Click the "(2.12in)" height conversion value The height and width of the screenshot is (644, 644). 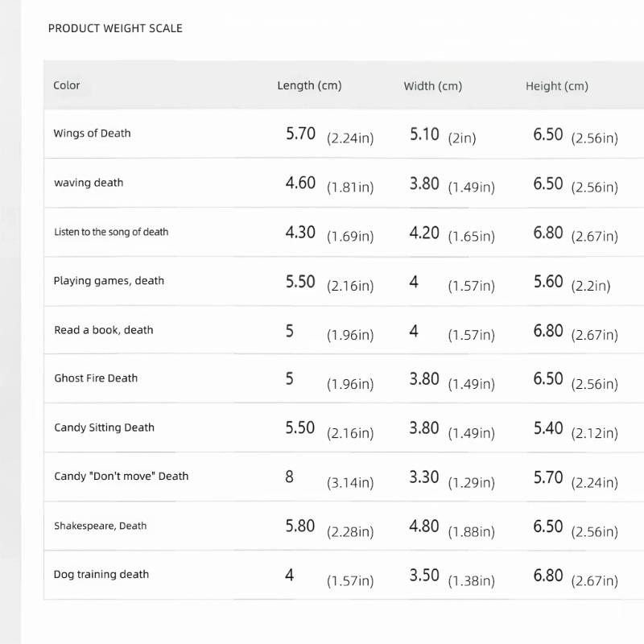[595, 433]
